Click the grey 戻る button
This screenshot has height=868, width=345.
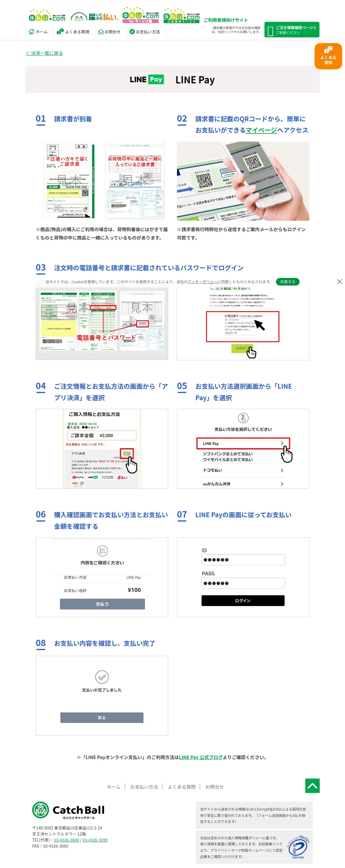pos(102,718)
